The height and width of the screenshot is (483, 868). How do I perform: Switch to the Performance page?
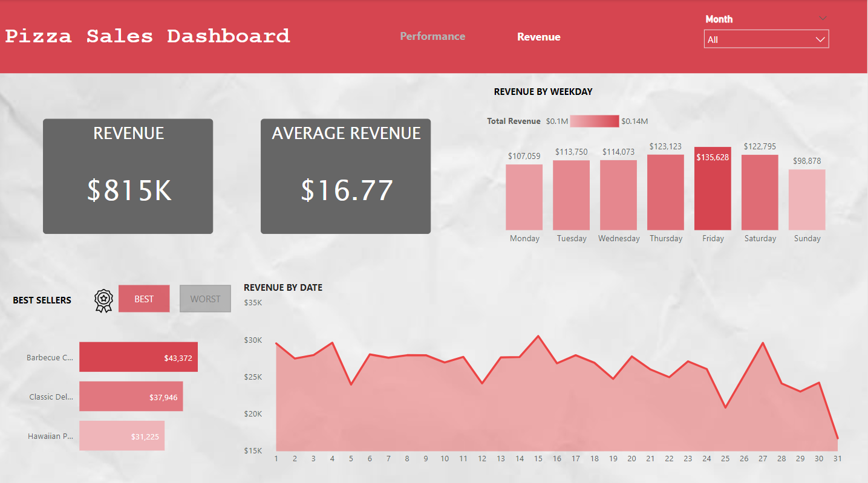pyautogui.click(x=432, y=36)
